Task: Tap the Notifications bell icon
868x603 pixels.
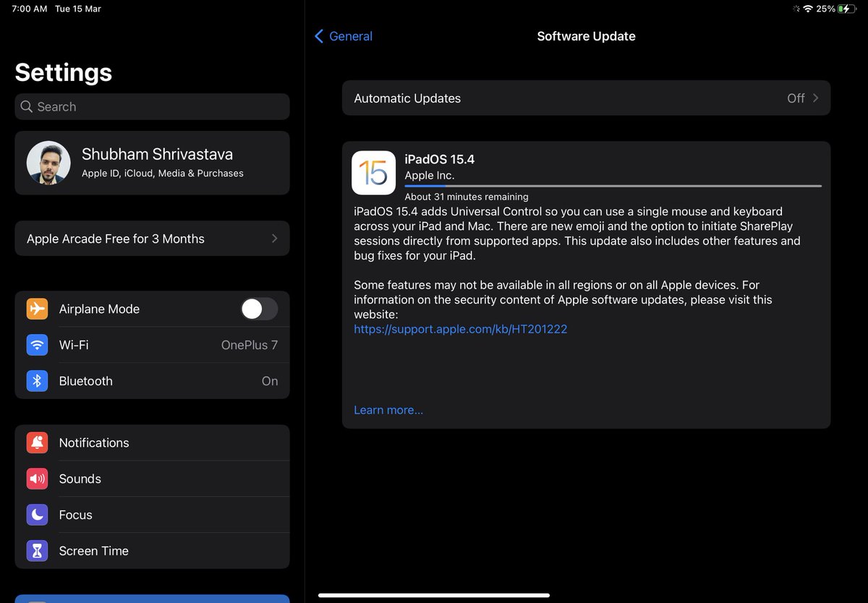Action: point(37,442)
